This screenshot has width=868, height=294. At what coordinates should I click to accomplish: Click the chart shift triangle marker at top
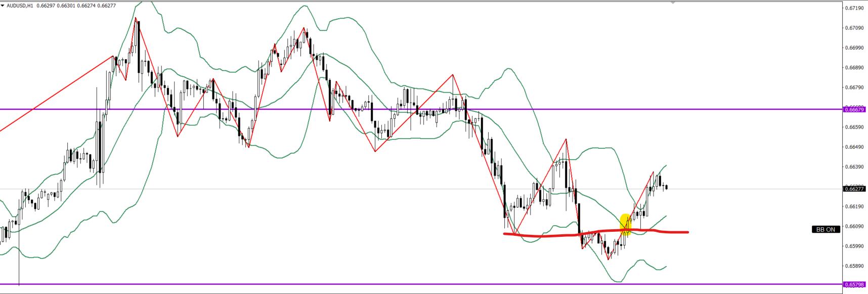coord(673,3)
